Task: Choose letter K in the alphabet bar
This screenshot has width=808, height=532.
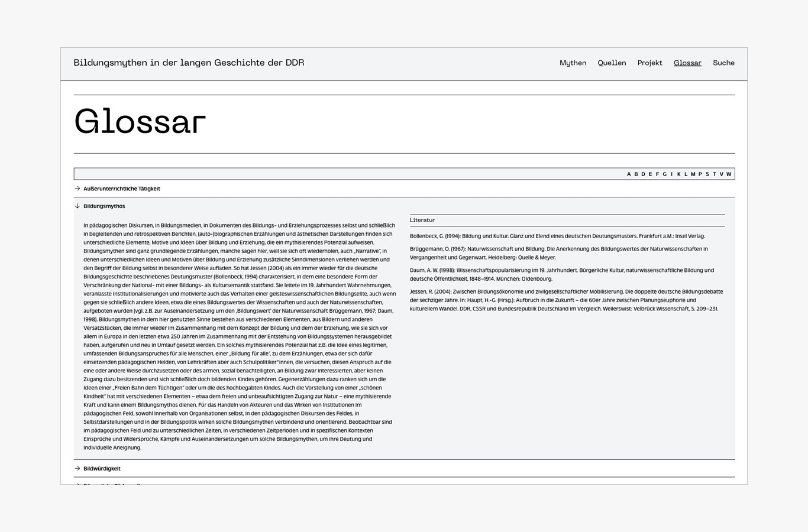Action: tap(678, 174)
